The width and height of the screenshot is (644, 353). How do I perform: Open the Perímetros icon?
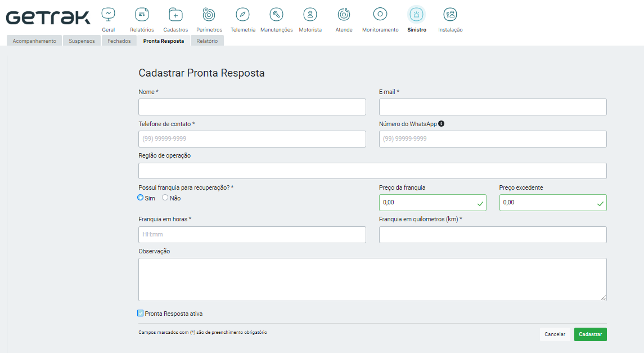(x=209, y=15)
